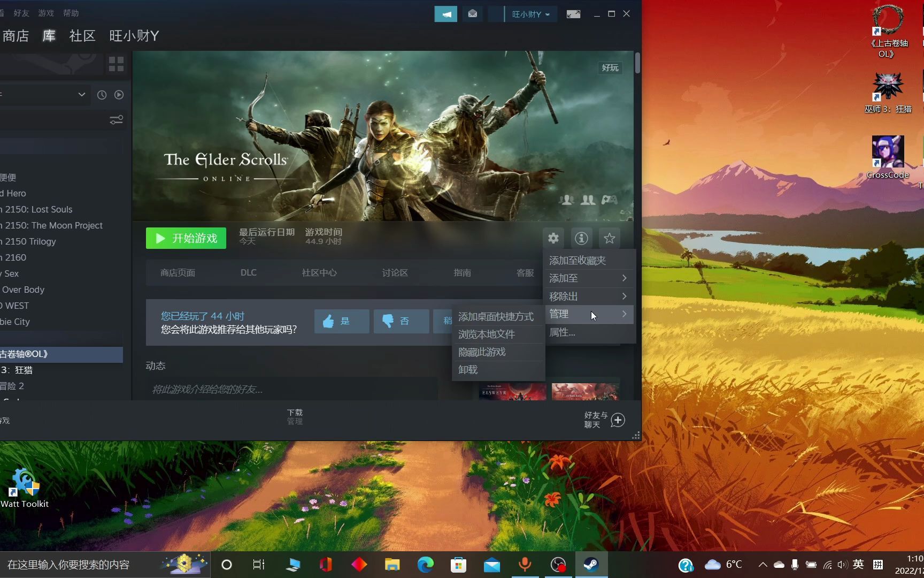Open Microsoft Edge on the taskbar

click(x=426, y=565)
